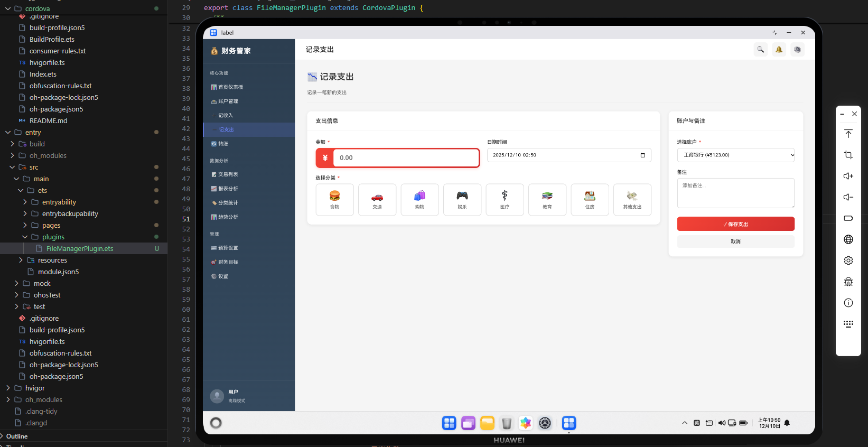Open the app launcher icon in dock
Screen dimensions: 868x447
tap(449, 423)
